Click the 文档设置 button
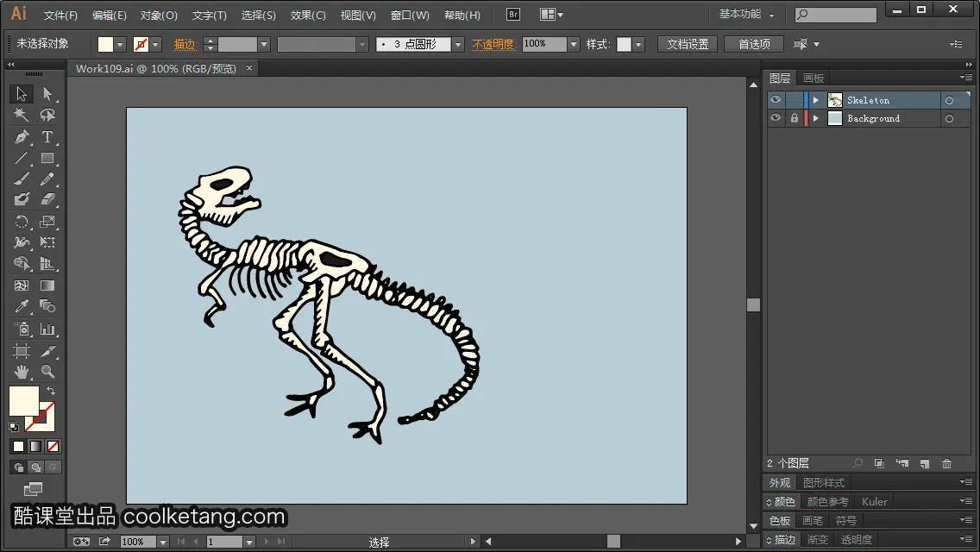This screenshot has width=980, height=552. [x=688, y=44]
